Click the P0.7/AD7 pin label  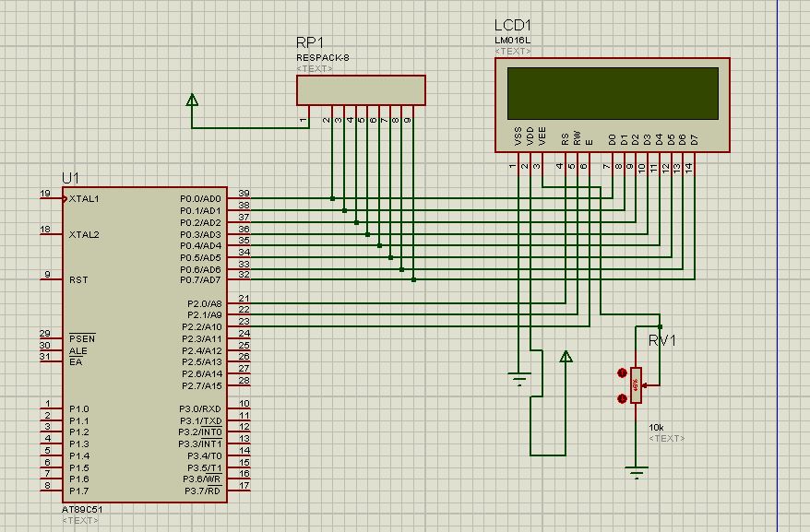[x=200, y=280]
